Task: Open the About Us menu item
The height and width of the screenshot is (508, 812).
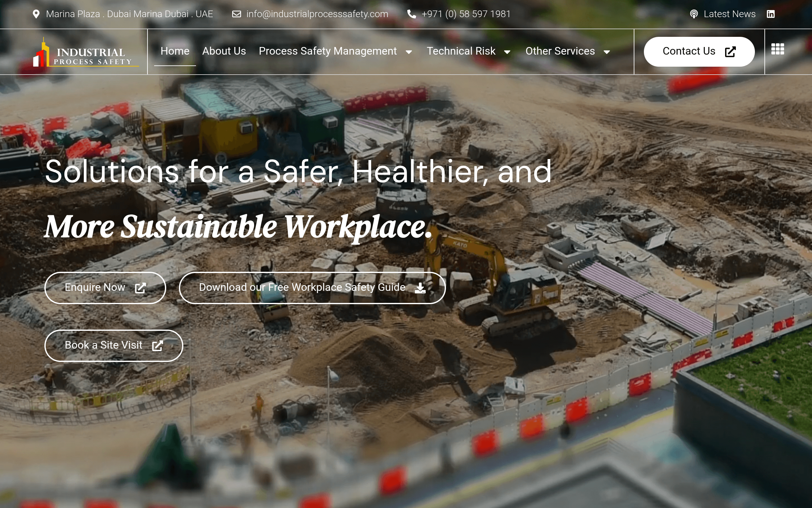Action: [224, 51]
